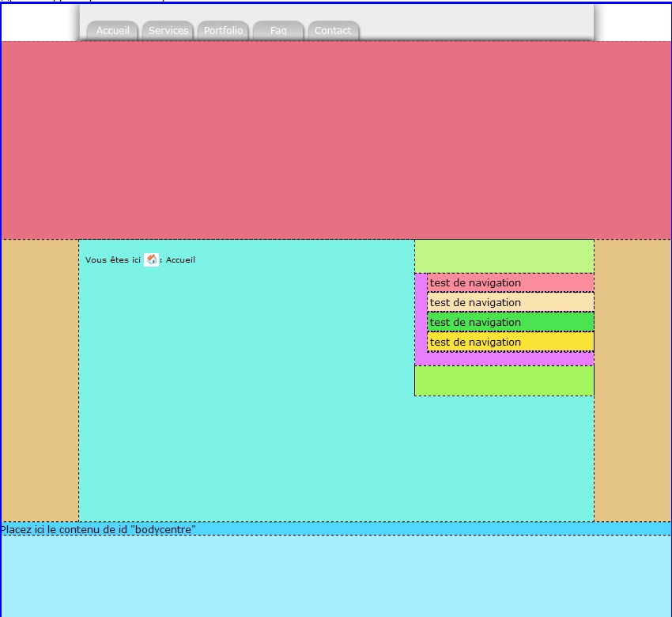Click the pink 'test de navigation' item

(x=510, y=283)
